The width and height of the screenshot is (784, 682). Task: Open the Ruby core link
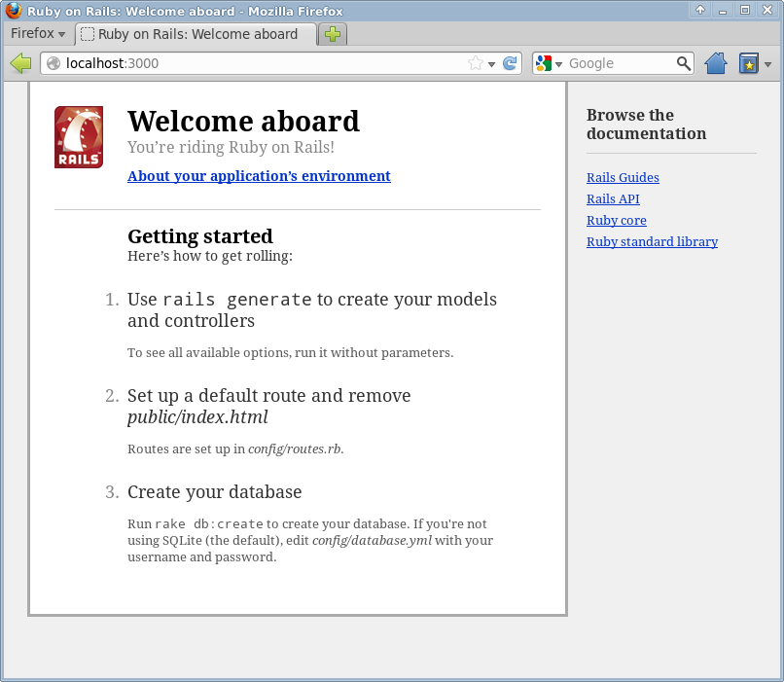pos(617,221)
